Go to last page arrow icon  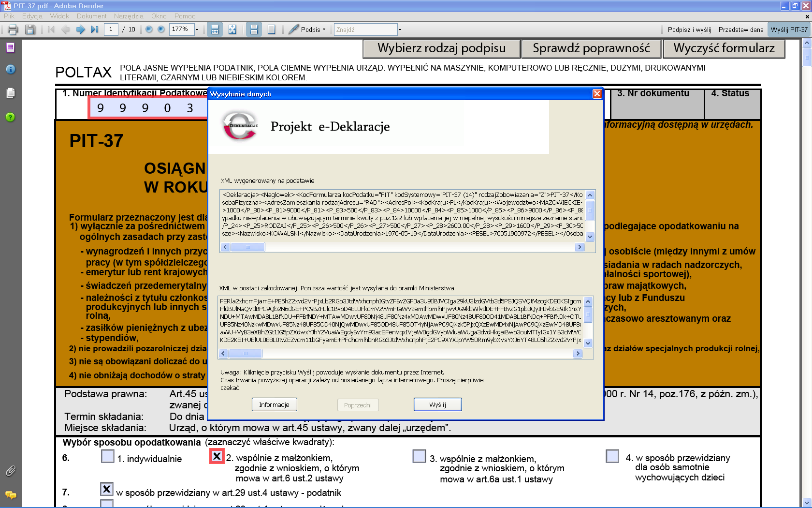click(x=95, y=30)
